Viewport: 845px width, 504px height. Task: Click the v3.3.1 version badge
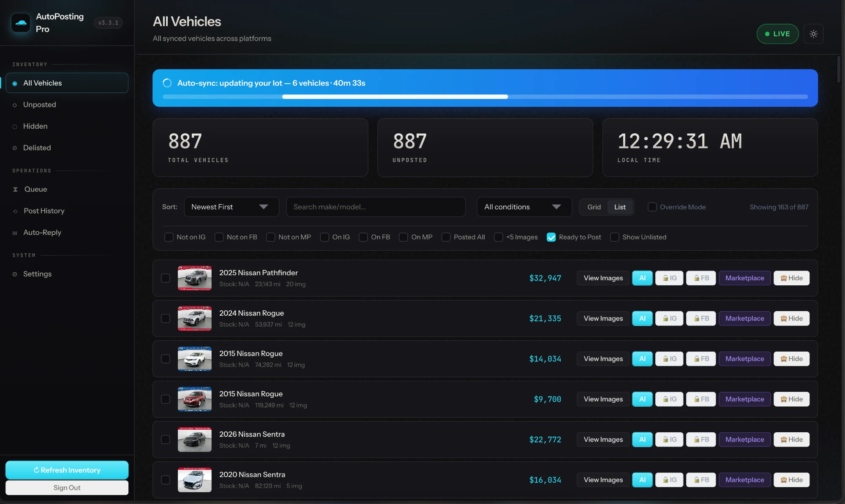(108, 23)
